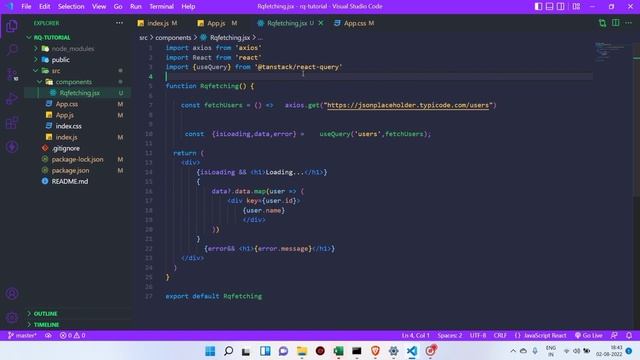Open the Edit menu

tap(44, 7)
